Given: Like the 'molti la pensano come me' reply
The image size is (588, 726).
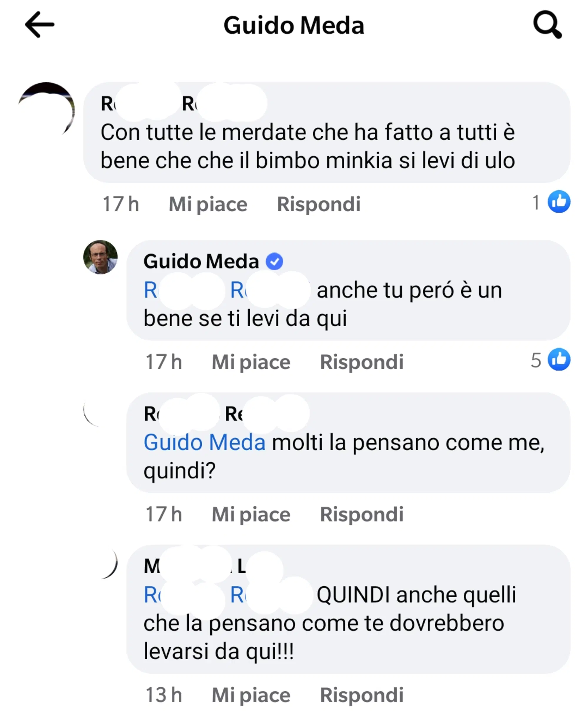Looking at the screenshot, I should pos(251,514).
